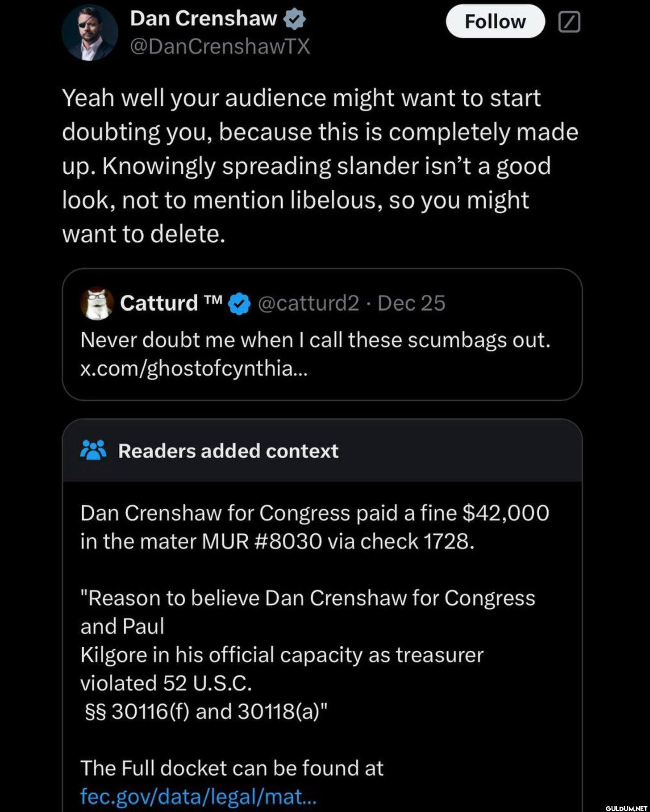This screenshot has height=812, width=650.
Task: Click the Readers added context people icon
Action: tap(93, 451)
